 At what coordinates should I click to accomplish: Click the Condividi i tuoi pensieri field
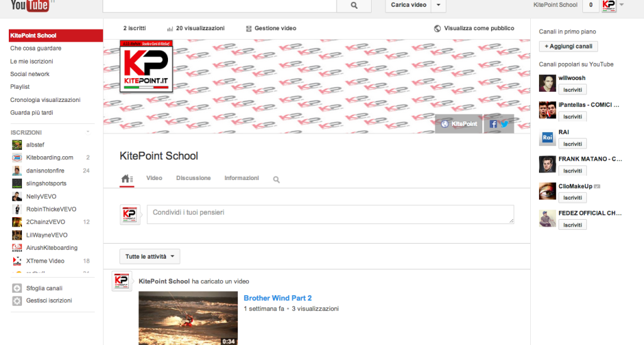[x=330, y=214]
